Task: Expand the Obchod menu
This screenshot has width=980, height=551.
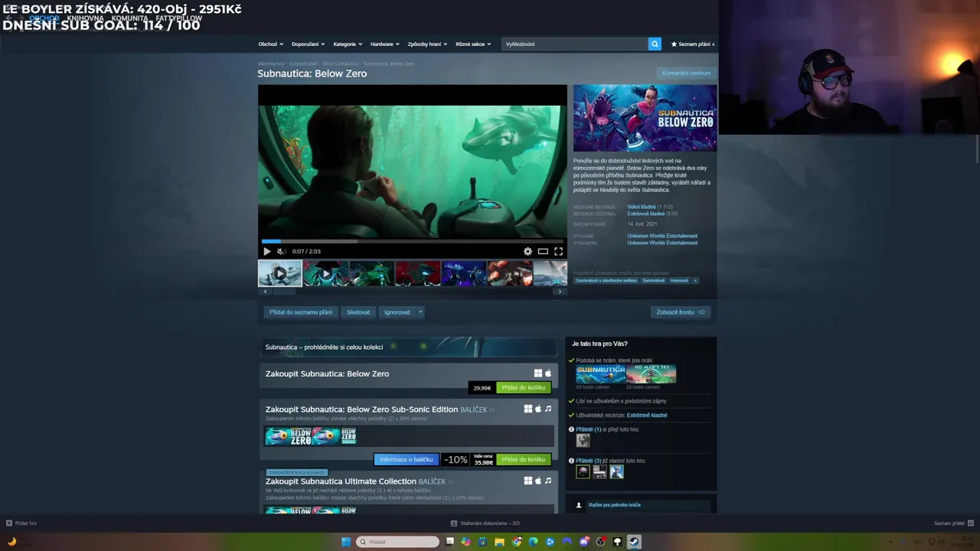Action: pyautogui.click(x=270, y=44)
